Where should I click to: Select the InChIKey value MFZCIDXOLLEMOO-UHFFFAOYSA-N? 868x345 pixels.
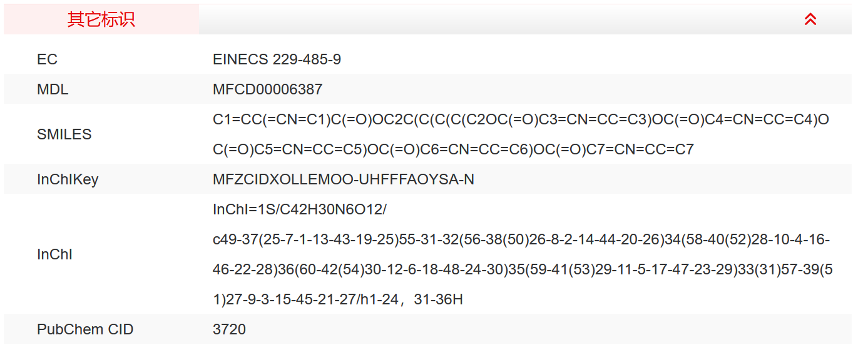343,179
